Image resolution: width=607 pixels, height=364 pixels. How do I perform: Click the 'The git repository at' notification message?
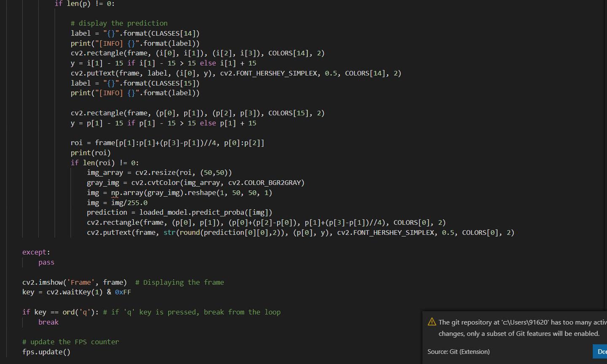point(522,328)
